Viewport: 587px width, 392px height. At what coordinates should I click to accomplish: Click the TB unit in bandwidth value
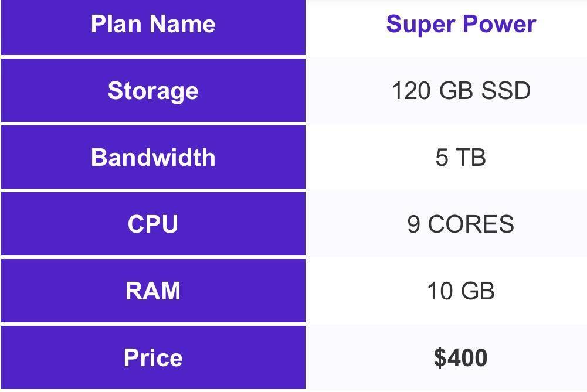click(471, 157)
